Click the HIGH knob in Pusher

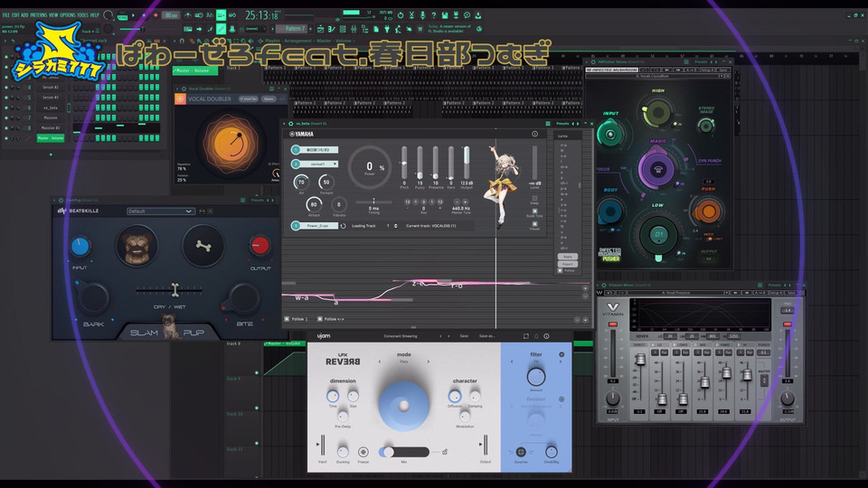click(x=657, y=112)
